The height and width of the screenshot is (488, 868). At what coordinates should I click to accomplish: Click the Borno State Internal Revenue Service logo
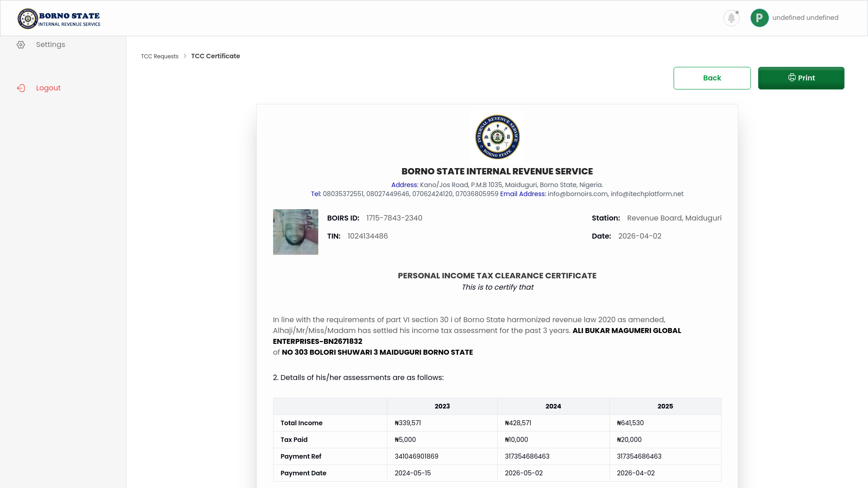click(59, 19)
